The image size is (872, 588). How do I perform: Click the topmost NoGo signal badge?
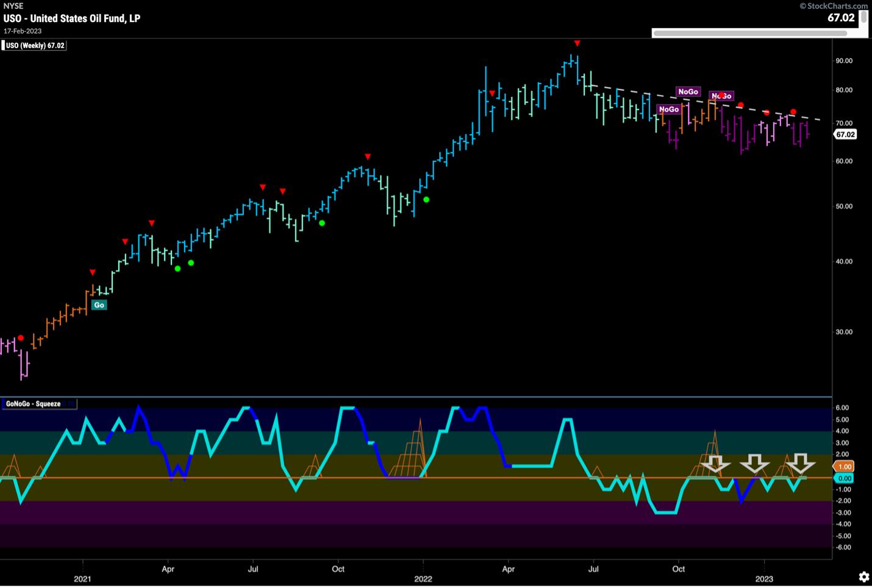688,91
